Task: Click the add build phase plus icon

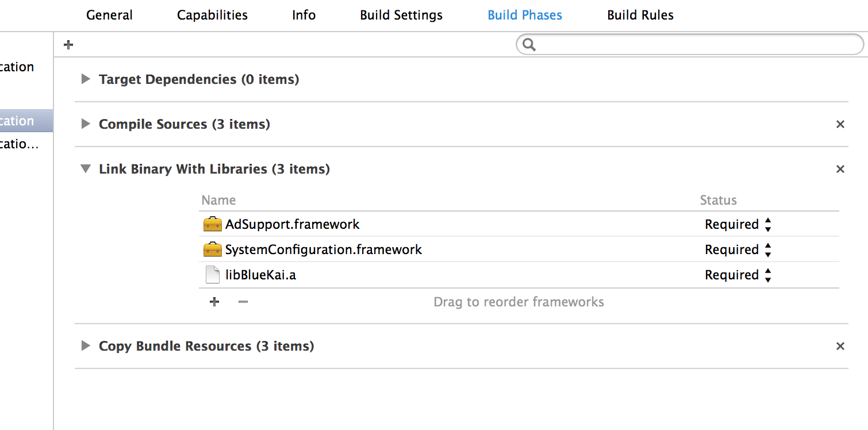Action: [68, 45]
